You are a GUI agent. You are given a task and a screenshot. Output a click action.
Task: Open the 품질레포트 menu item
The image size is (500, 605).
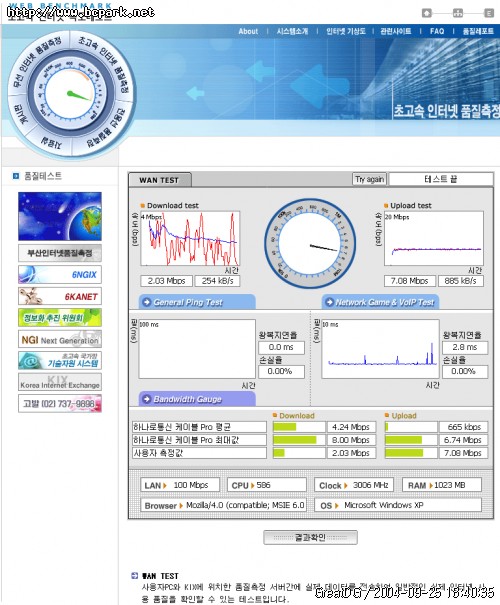coord(478,31)
